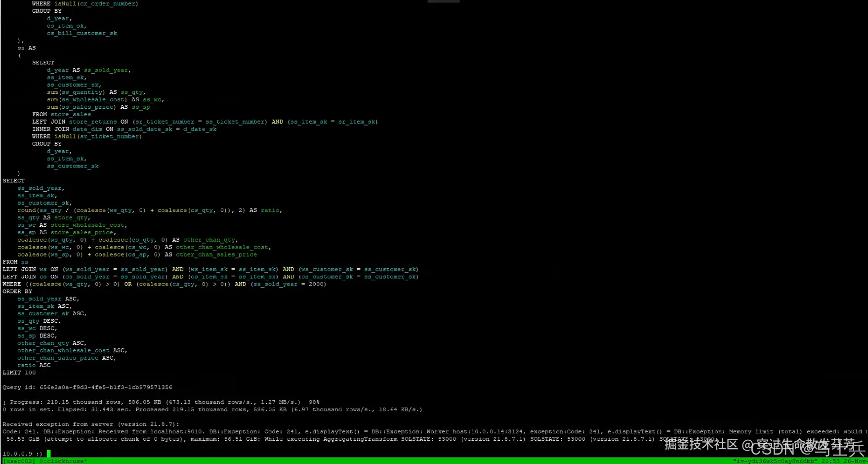Click 'WHERE isNull(sr_ticket_number)'

87,136
